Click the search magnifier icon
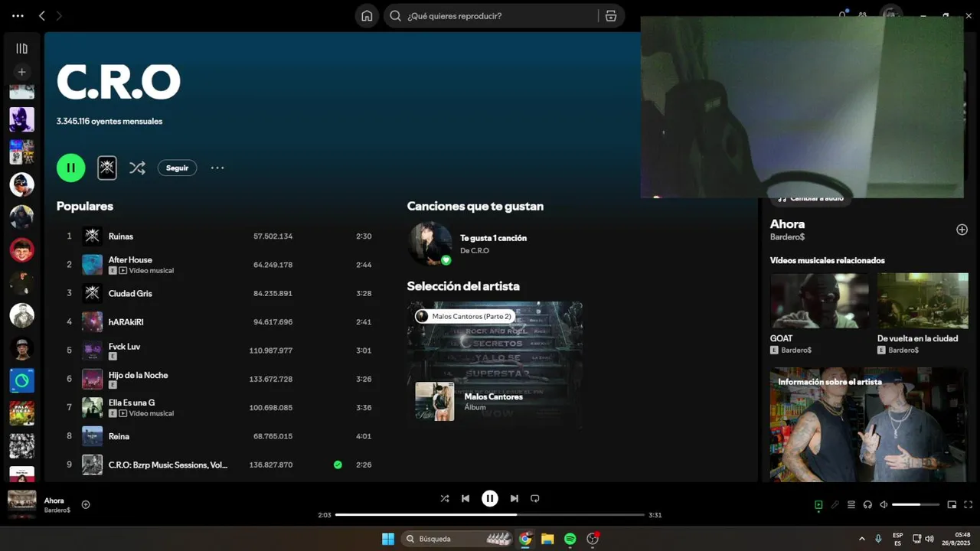This screenshot has height=551, width=980. [395, 15]
